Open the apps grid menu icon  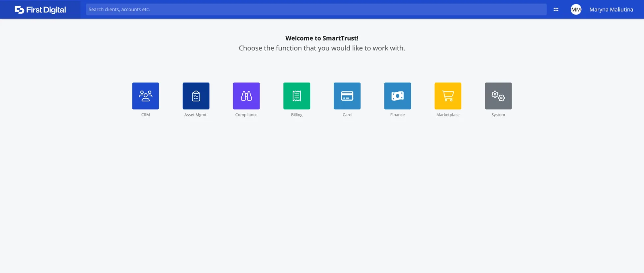point(556,10)
